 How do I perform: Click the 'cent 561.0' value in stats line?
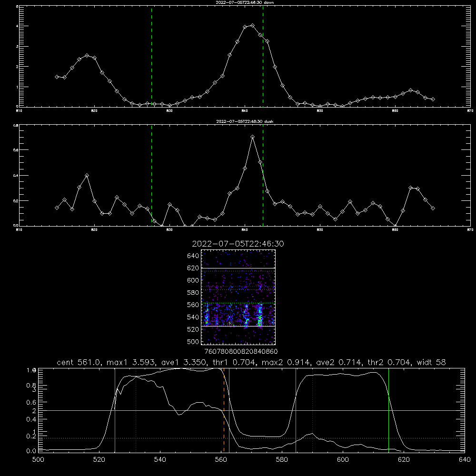tap(79, 362)
